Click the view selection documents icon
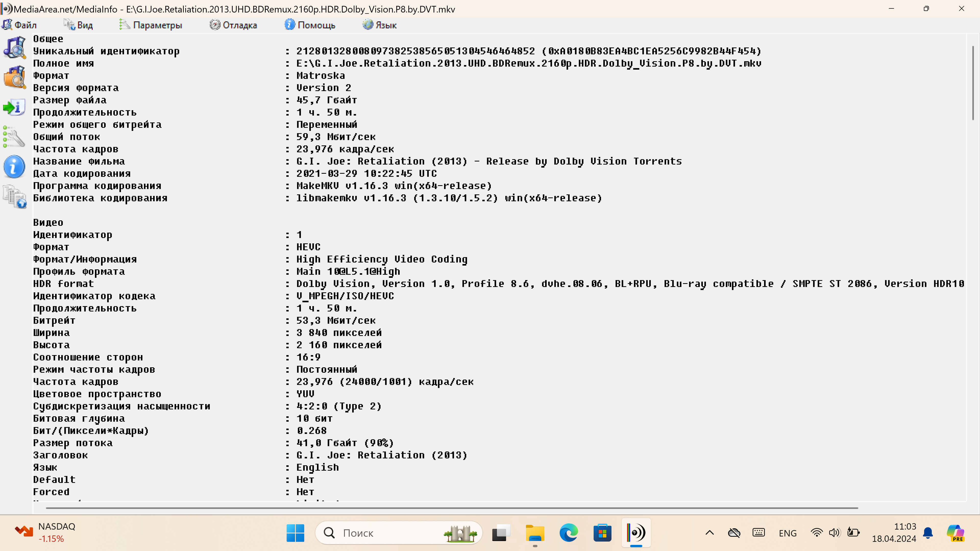This screenshot has width=980, height=551. point(15,196)
